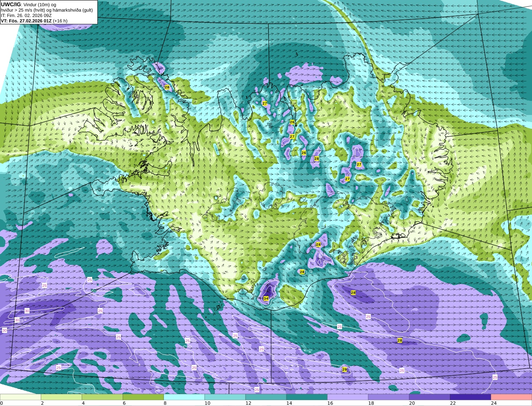Click the '16' tick label on the scale

click(330, 403)
